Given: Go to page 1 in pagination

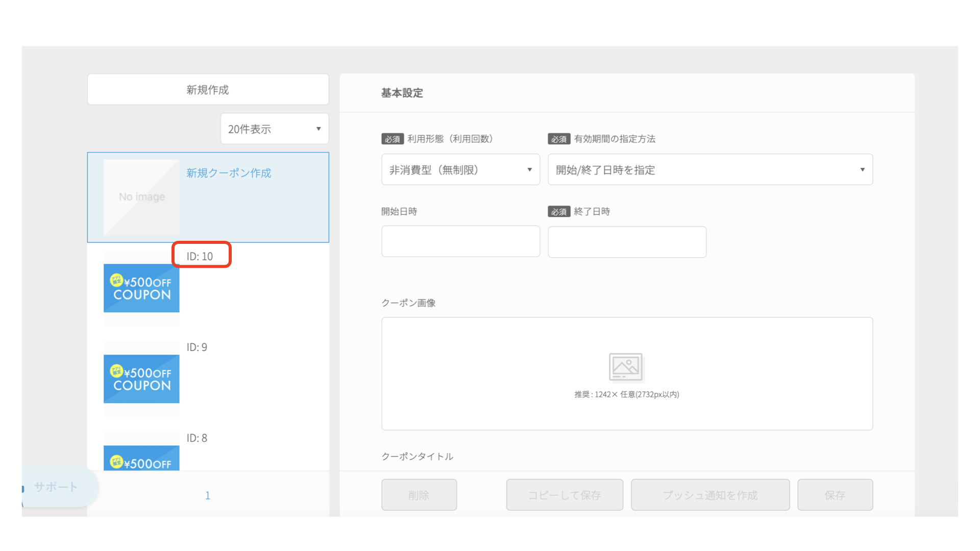Looking at the screenshot, I should [208, 495].
